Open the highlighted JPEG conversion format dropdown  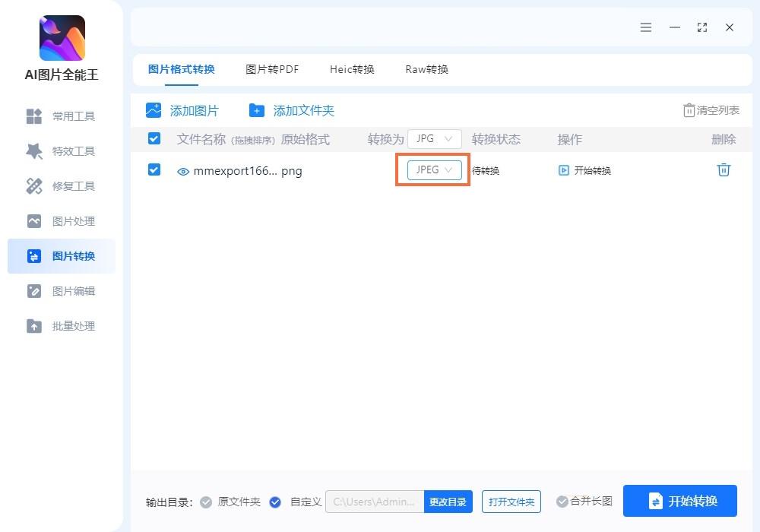point(432,170)
